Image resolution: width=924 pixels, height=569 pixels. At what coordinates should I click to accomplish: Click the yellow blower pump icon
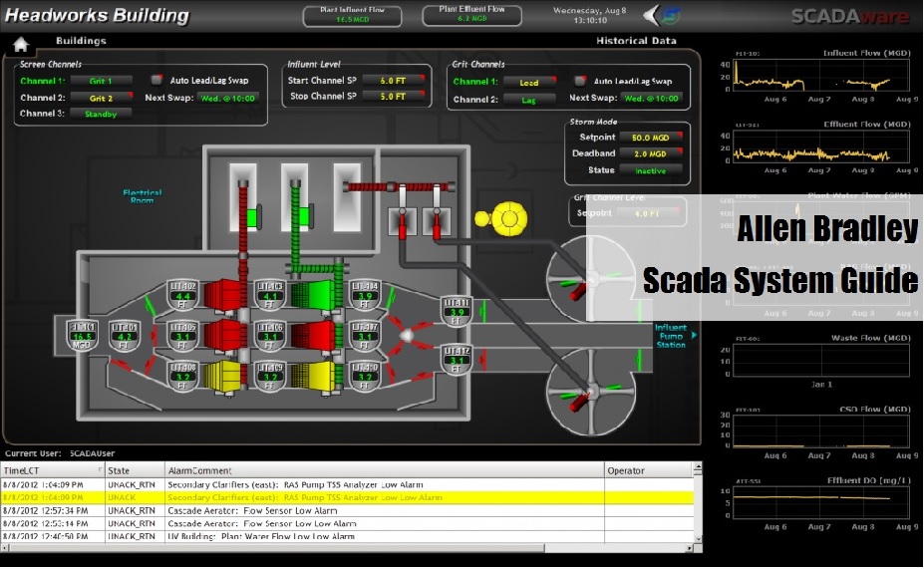tap(502, 218)
